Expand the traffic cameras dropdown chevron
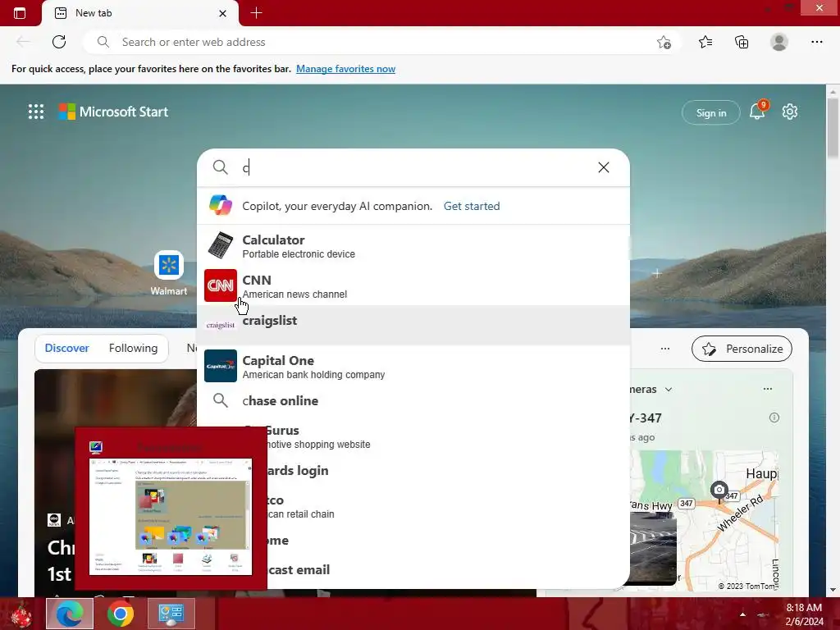The image size is (840, 630). [x=669, y=390]
